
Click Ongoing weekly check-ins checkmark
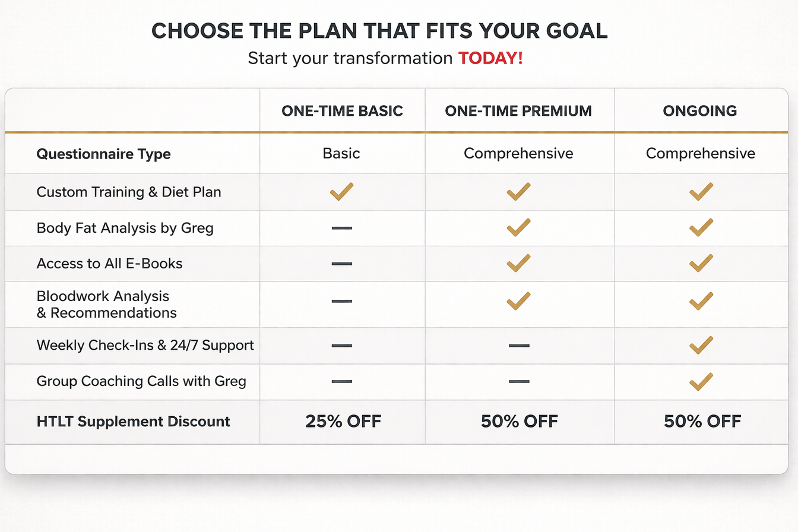pyautogui.click(x=701, y=345)
